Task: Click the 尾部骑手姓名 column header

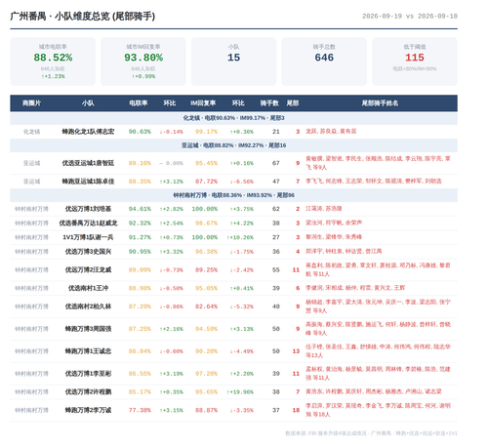Action: [380, 103]
